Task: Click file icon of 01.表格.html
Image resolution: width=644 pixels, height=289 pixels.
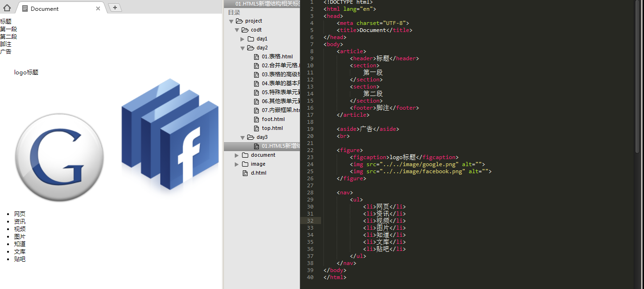Action: (256, 56)
